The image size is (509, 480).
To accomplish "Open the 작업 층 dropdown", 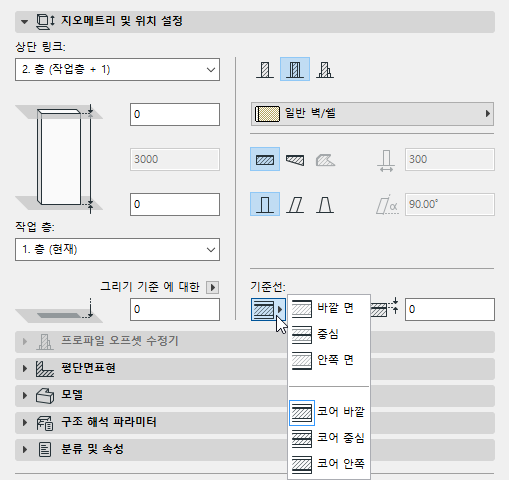I will point(117,250).
